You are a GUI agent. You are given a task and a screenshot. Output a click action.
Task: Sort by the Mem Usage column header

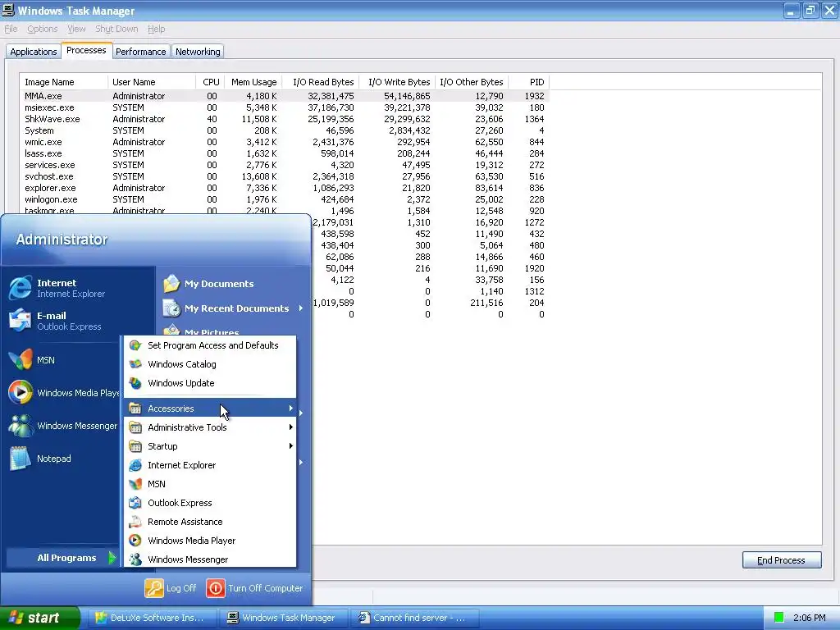(253, 82)
